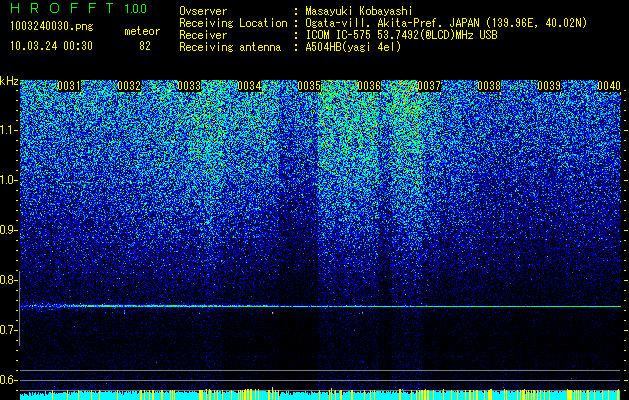
Task: Click the time marker 0040
Action: [609, 86]
